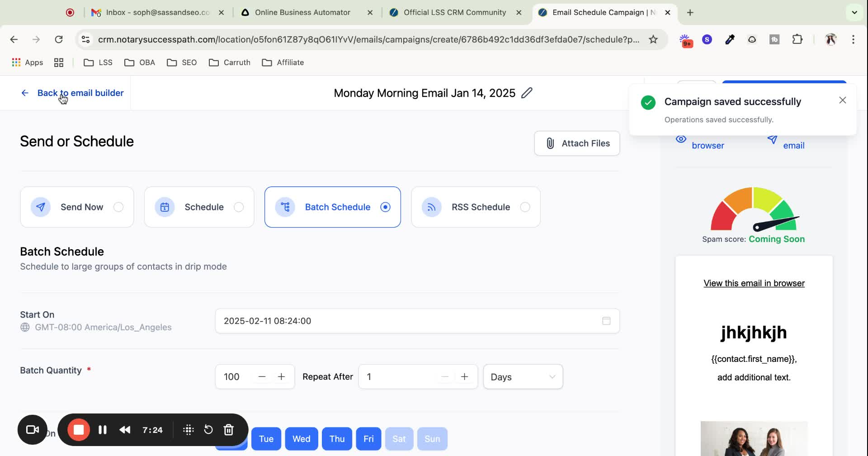
Task: Open the OBA bookmarks folder
Action: pos(140,62)
